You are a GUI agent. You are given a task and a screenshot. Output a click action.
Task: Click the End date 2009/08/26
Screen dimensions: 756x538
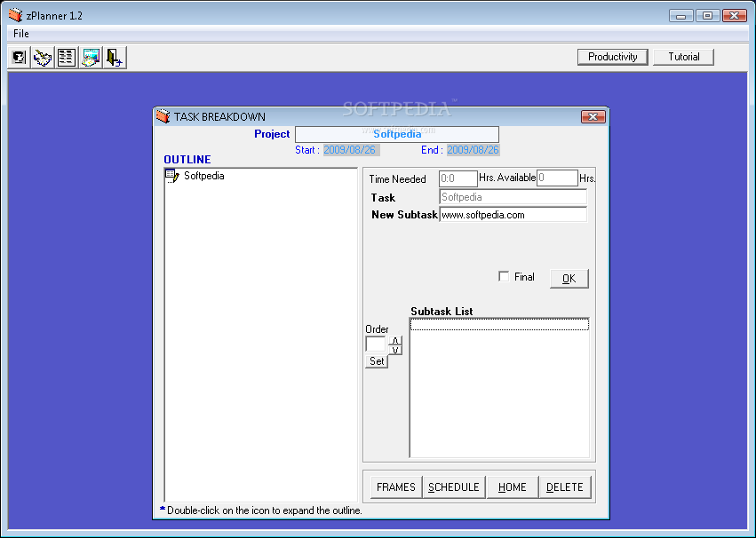click(x=473, y=150)
